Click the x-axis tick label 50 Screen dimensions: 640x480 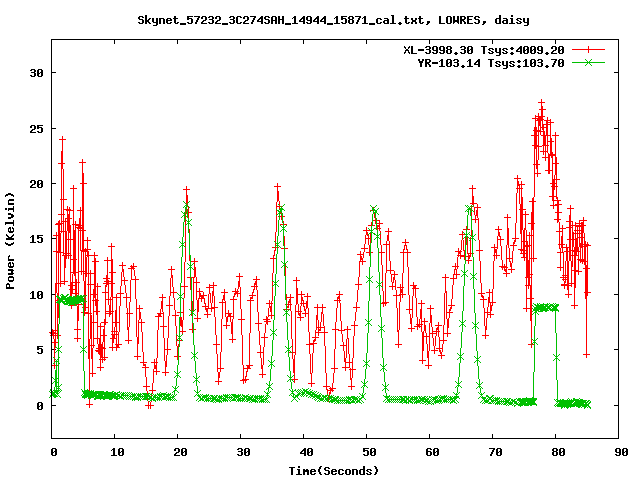369,452
